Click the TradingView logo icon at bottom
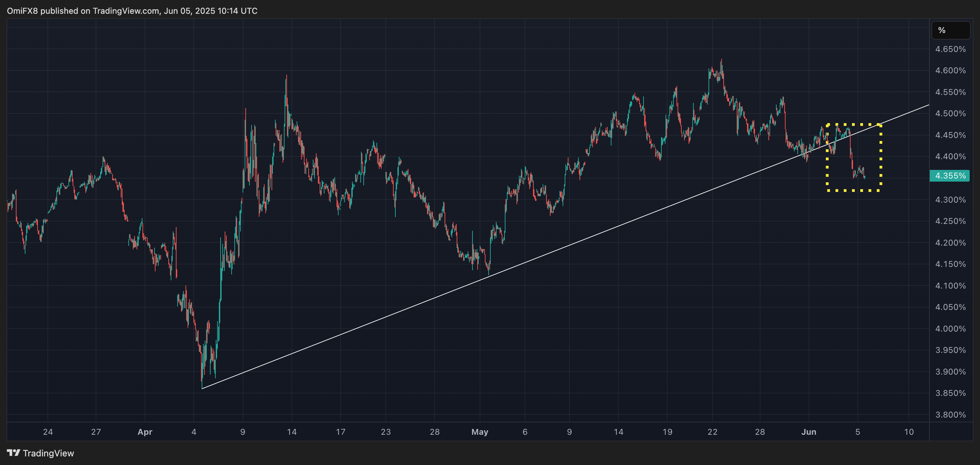Image resolution: width=980 pixels, height=465 pixels. 13,453
